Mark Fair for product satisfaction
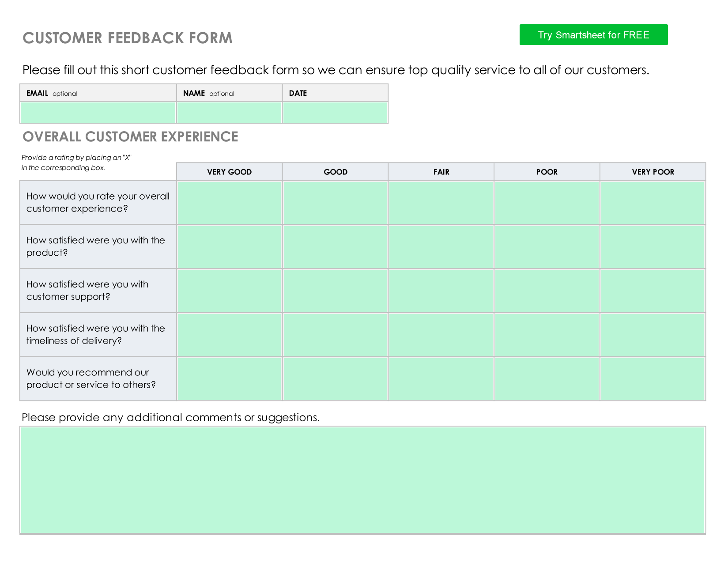The image size is (728, 563). (441, 247)
